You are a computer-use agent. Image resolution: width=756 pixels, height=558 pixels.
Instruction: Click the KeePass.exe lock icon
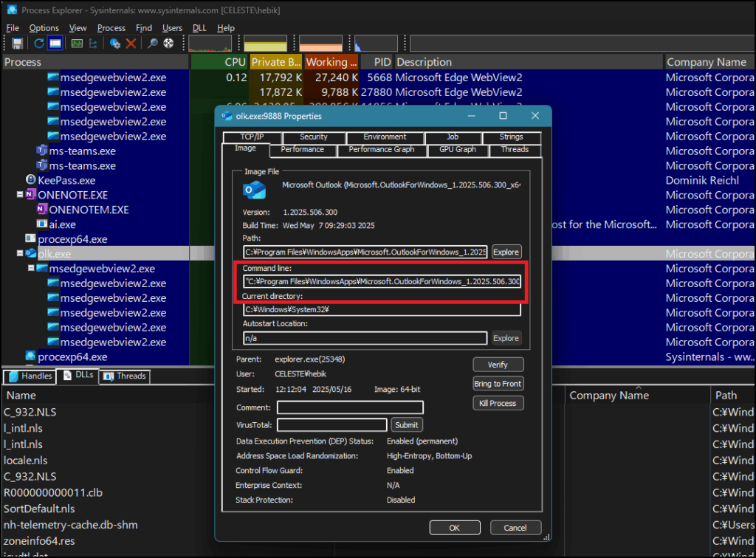(31, 180)
